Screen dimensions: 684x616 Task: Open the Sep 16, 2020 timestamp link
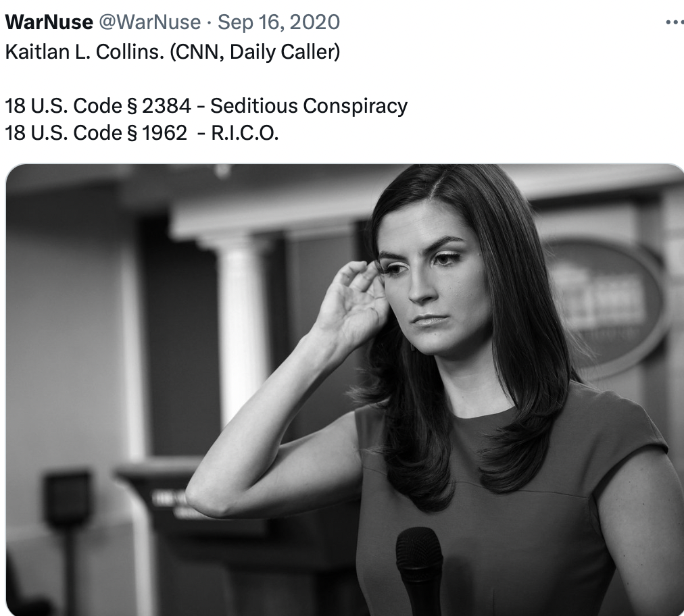pos(278,22)
